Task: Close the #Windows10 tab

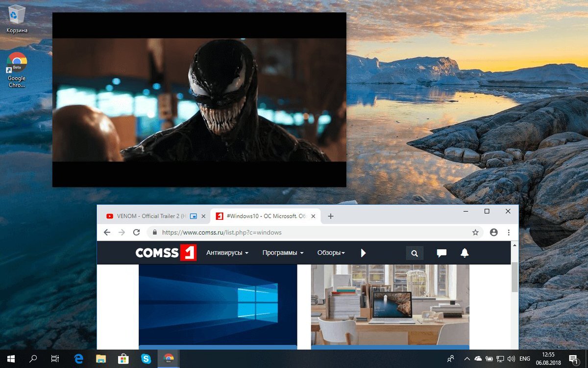Action: point(314,216)
